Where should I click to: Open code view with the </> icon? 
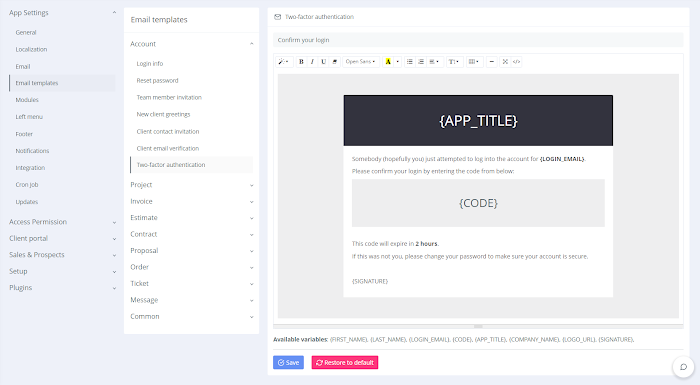point(517,62)
